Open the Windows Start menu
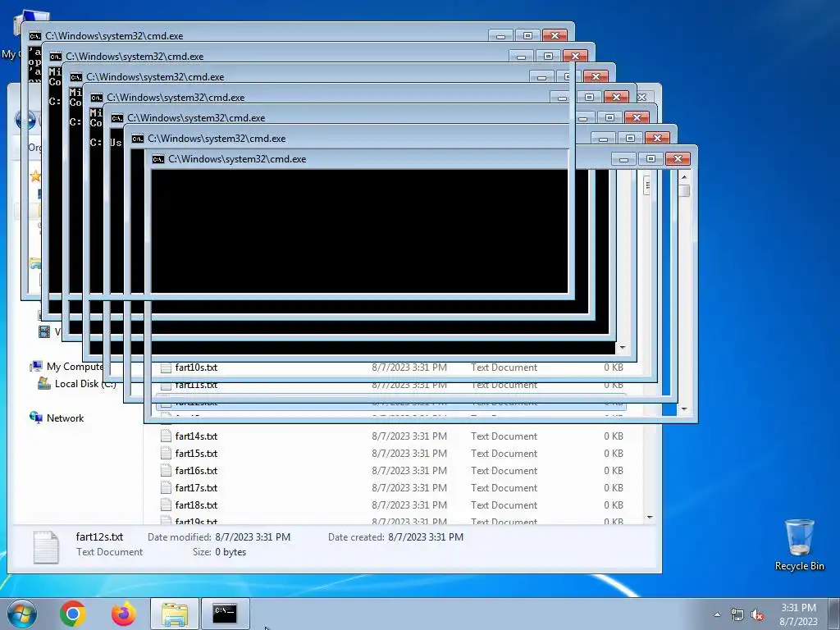The width and height of the screenshot is (840, 630). (x=22, y=614)
